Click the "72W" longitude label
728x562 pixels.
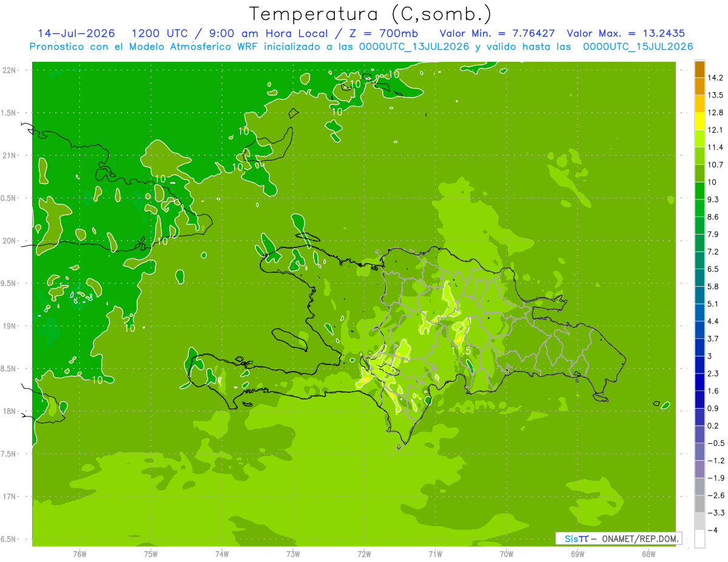pyautogui.click(x=364, y=554)
